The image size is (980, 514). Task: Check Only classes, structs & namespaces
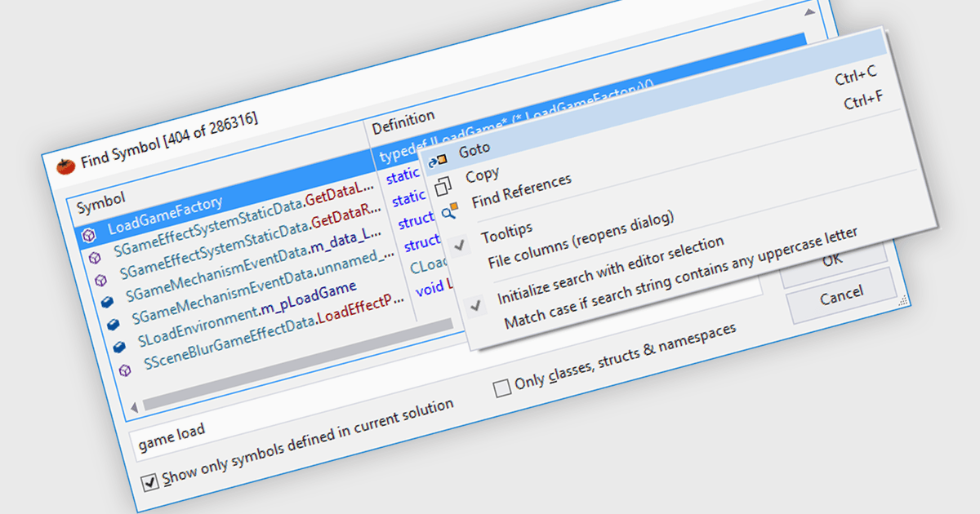click(615, 360)
